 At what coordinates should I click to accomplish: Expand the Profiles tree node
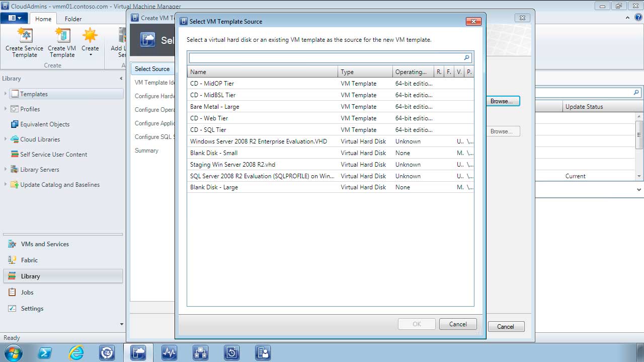pyautogui.click(x=6, y=109)
